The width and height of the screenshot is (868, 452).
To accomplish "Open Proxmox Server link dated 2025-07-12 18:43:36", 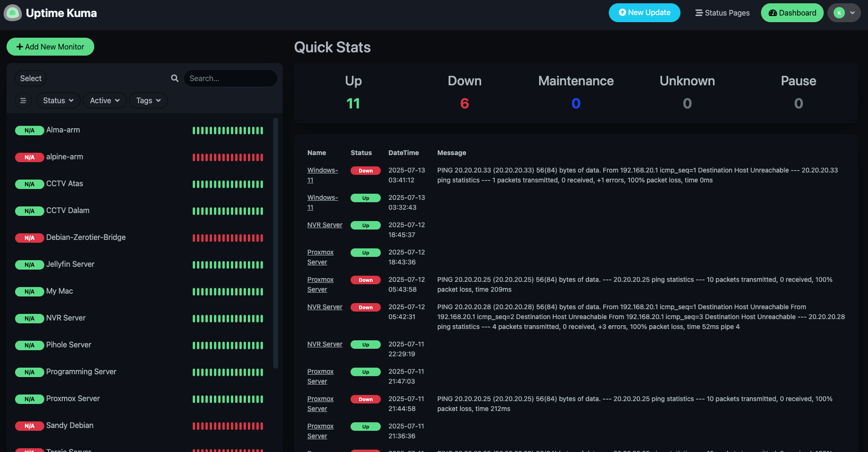I will (320, 257).
